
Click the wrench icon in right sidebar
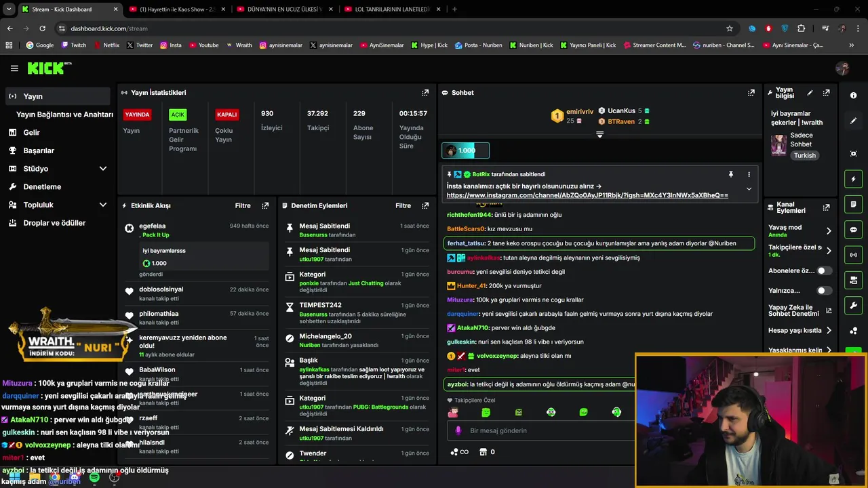click(x=854, y=305)
